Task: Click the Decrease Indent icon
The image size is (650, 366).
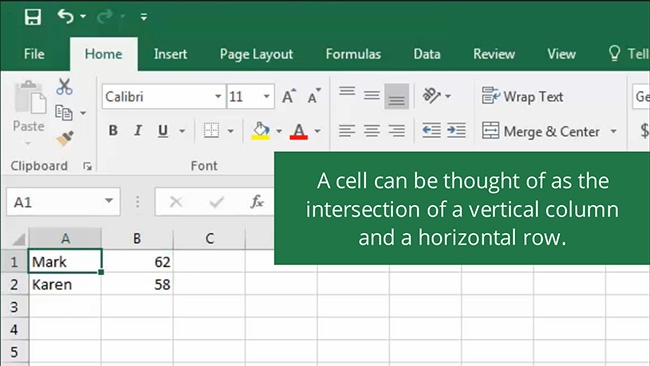Action: (x=431, y=131)
